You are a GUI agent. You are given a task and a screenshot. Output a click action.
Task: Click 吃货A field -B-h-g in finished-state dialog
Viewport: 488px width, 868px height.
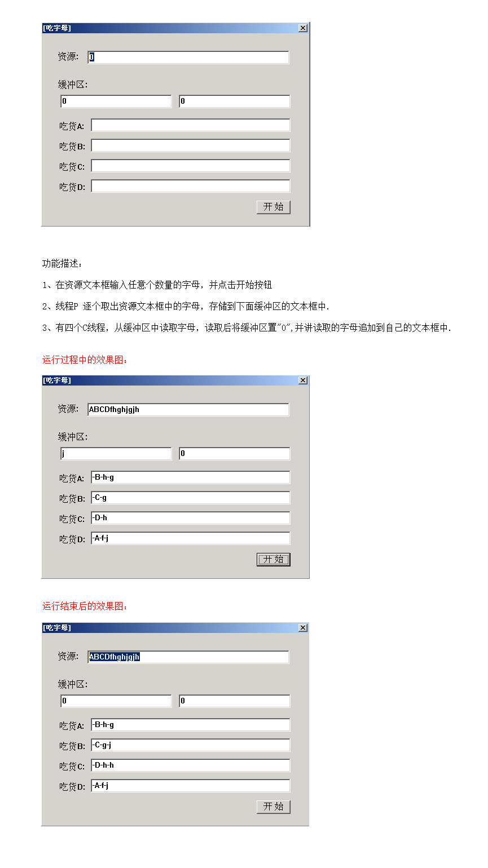point(191,725)
